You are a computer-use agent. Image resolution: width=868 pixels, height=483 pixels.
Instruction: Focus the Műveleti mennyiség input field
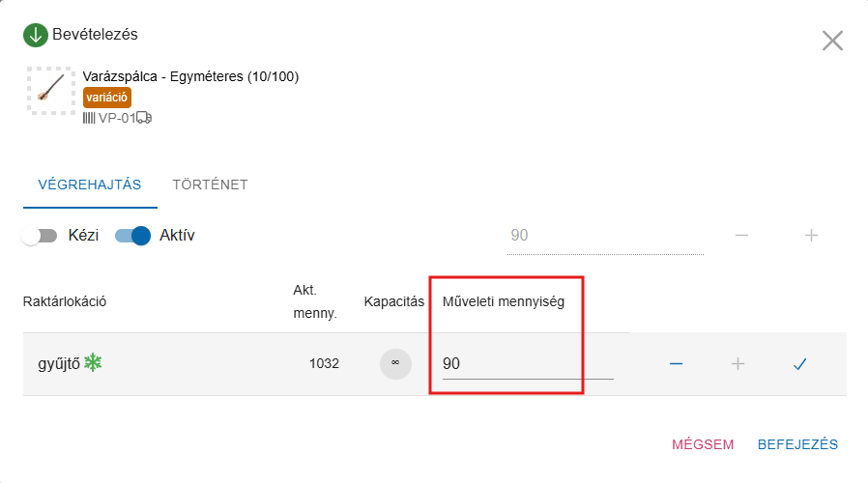click(x=527, y=364)
